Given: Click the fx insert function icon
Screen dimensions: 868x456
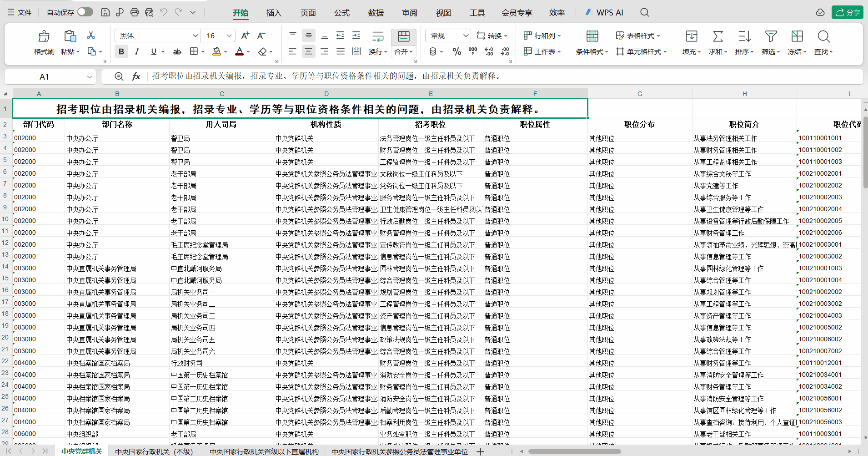Looking at the screenshot, I should [x=136, y=76].
